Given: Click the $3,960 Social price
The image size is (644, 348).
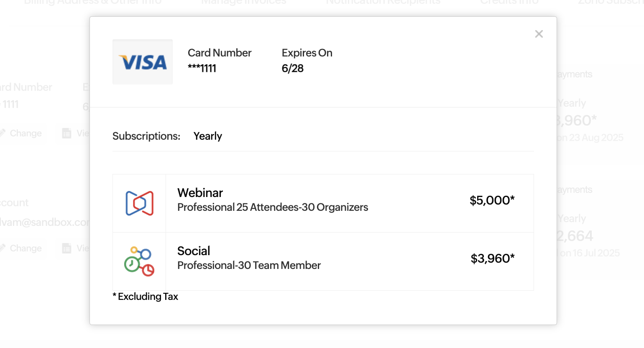Looking at the screenshot, I should point(492,258).
